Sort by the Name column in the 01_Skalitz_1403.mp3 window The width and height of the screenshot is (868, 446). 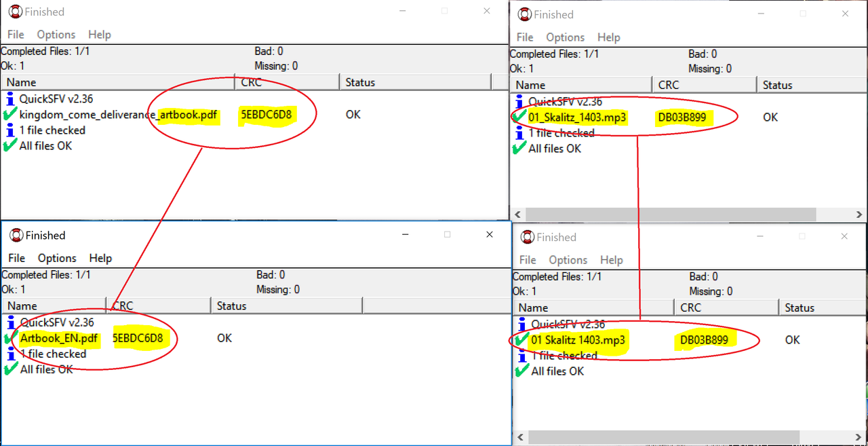click(581, 85)
